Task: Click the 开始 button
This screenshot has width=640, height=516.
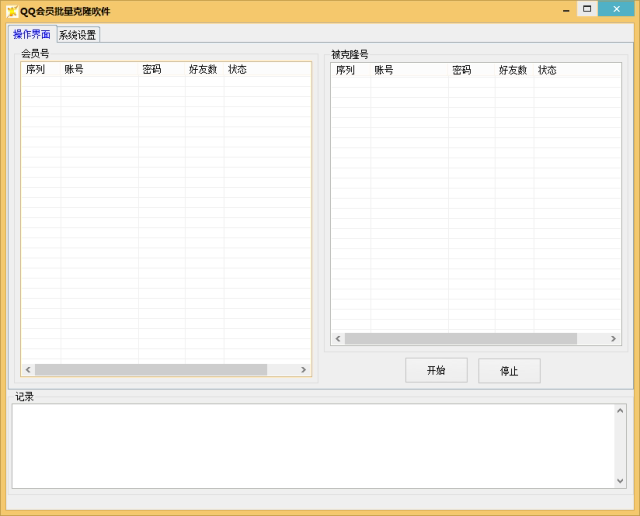Action: tap(436, 370)
